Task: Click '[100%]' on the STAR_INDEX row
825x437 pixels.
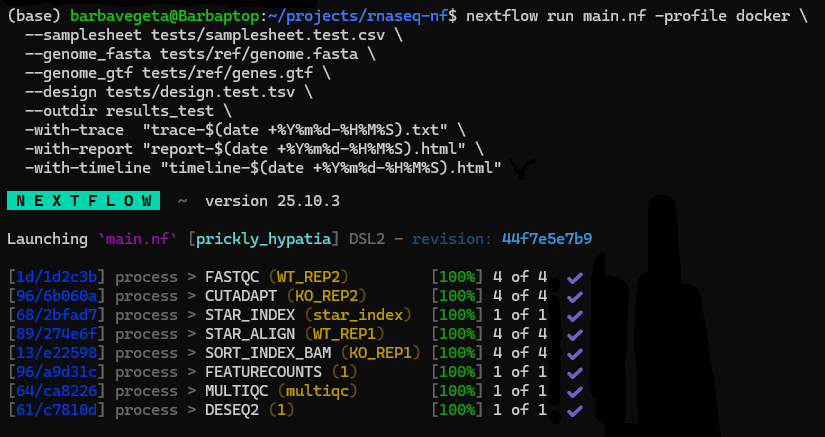Action: click(457, 315)
